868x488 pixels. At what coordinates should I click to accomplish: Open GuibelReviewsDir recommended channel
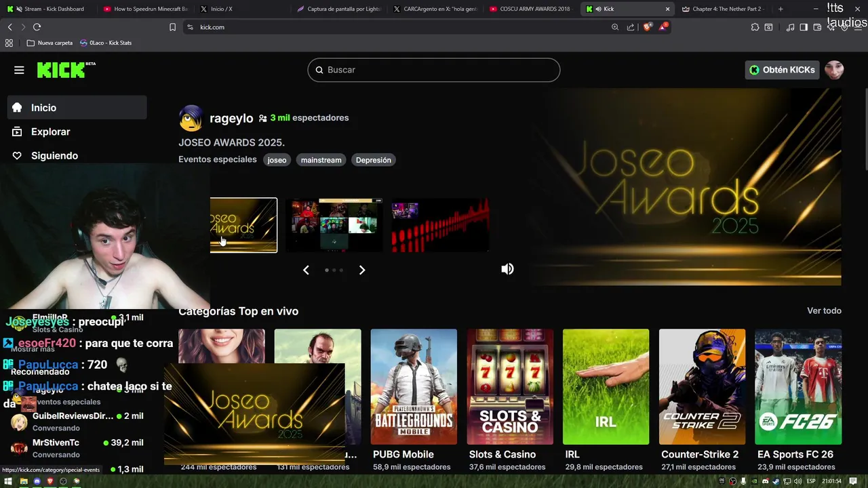click(77, 422)
